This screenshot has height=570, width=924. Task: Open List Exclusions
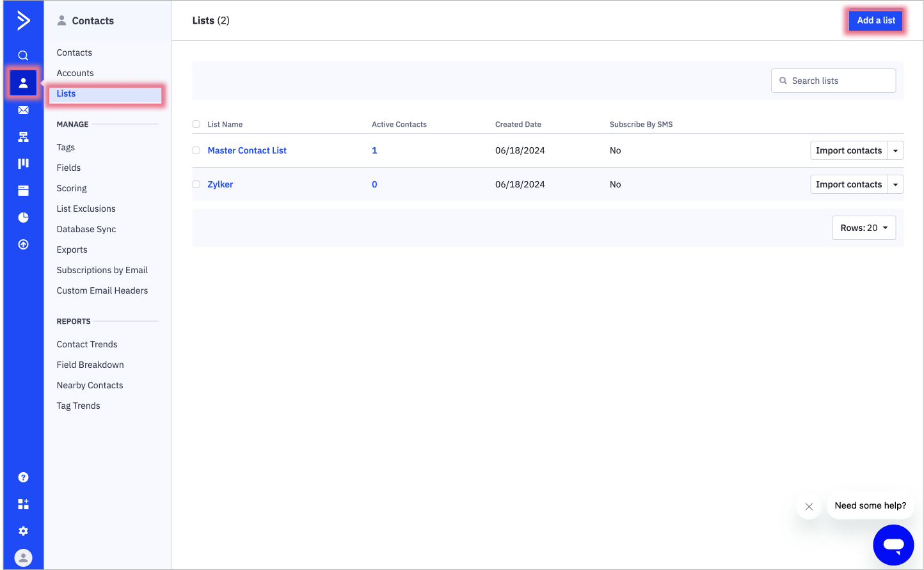(86, 209)
